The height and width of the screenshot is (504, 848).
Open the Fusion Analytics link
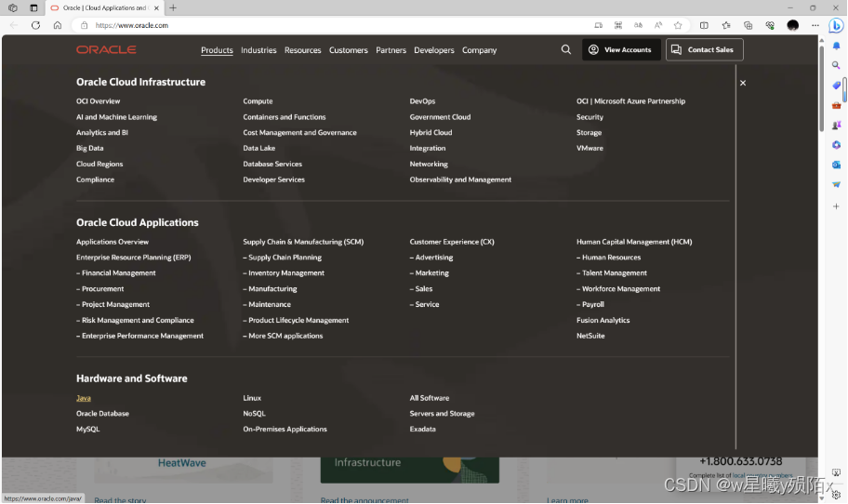[x=603, y=320]
